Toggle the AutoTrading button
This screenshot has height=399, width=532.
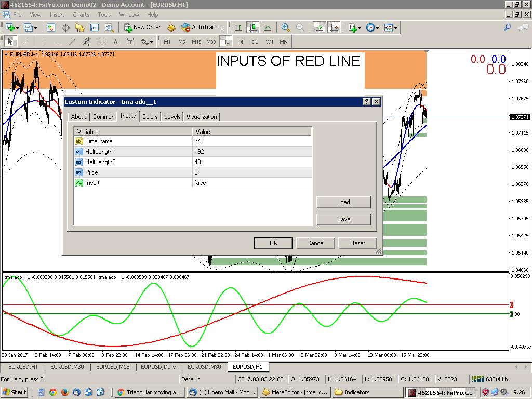click(202, 28)
